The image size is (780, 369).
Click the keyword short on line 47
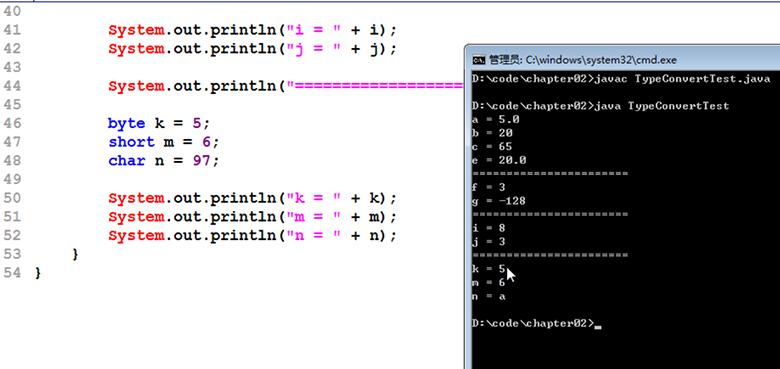(131, 142)
